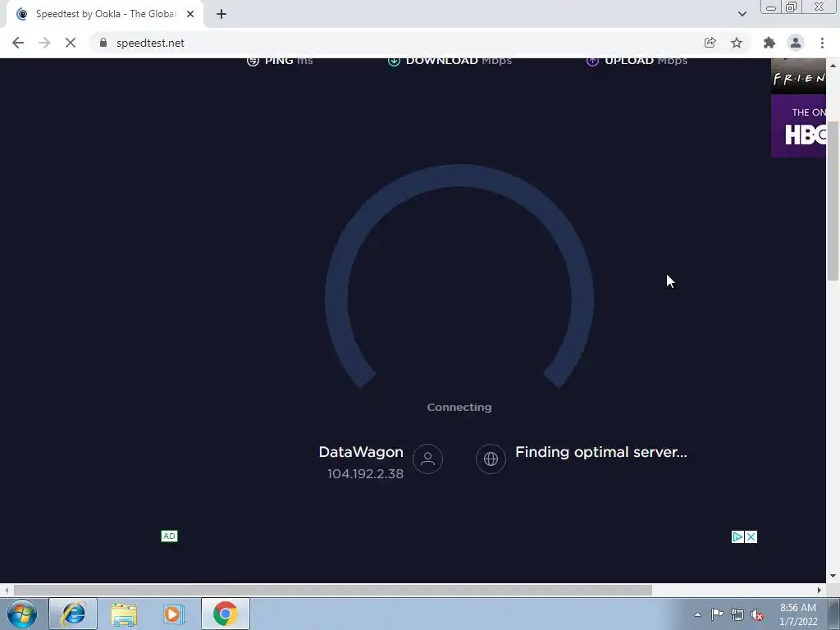This screenshot has width=840, height=630.
Task: Click the scroll down arrow
Action: coord(833,576)
